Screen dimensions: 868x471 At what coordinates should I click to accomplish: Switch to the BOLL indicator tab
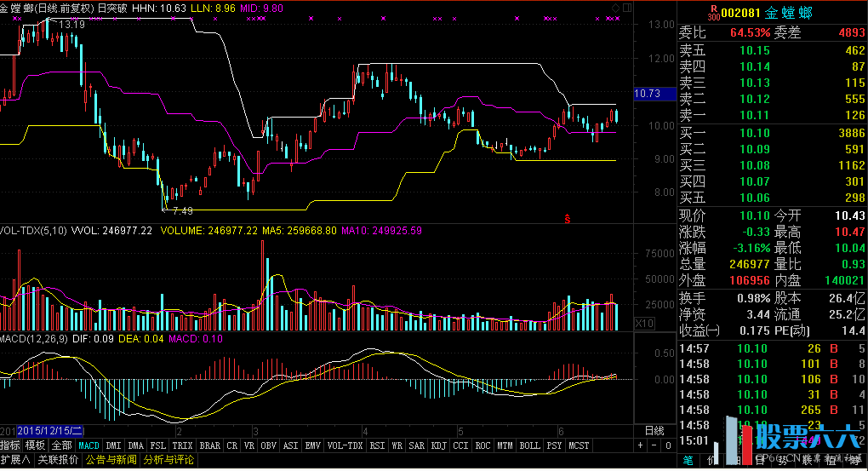529,445
